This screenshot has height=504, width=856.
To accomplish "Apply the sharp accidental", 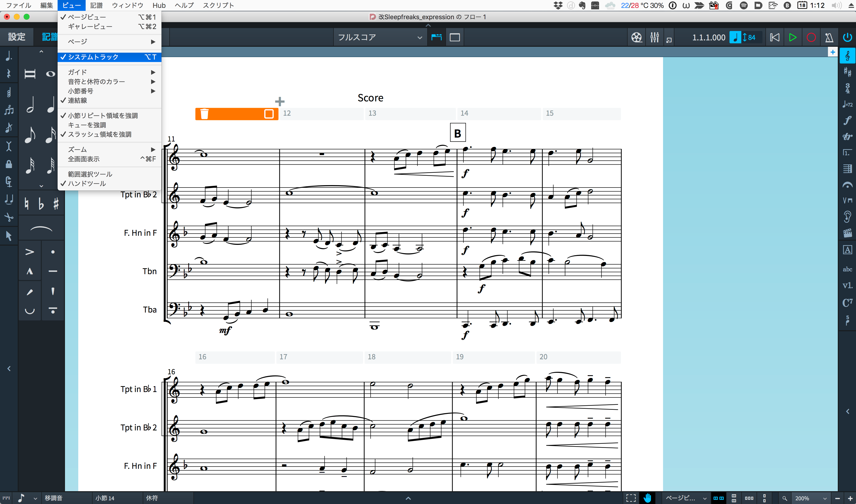I will pos(56,204).
